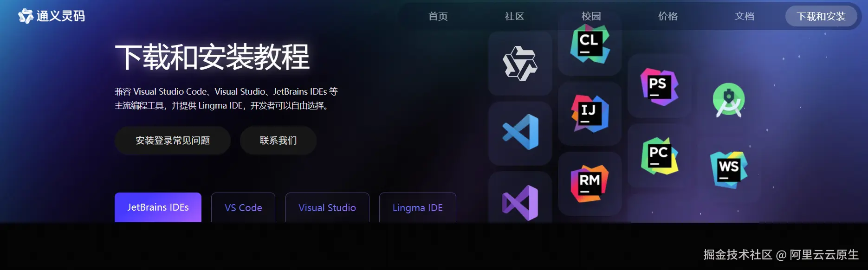
Task: Click the Tongyi Lingma logo at top left
Action: coord(52,16)
